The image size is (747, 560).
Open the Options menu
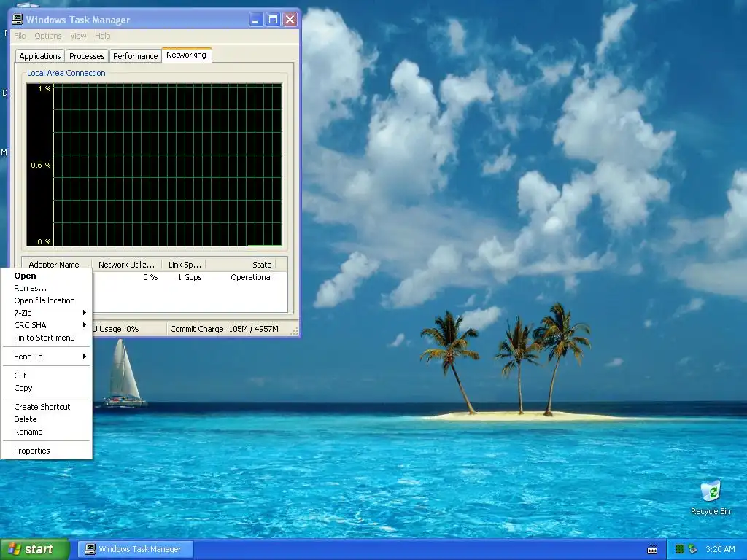click(x=47, y=36)
